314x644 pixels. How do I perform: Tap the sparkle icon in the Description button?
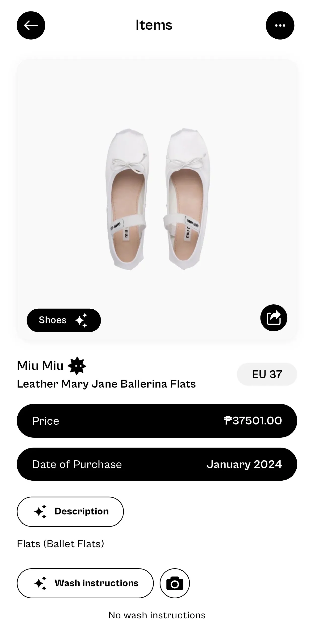41,511
